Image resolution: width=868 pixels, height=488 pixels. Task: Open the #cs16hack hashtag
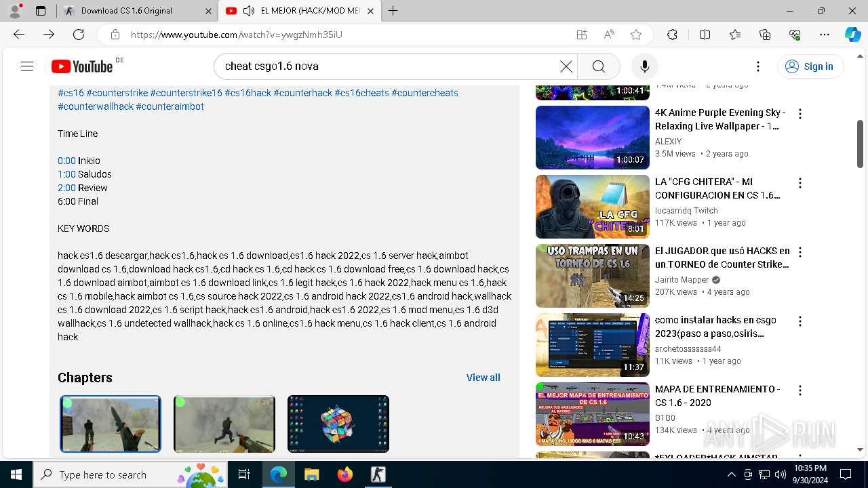[x=248, y=93]
